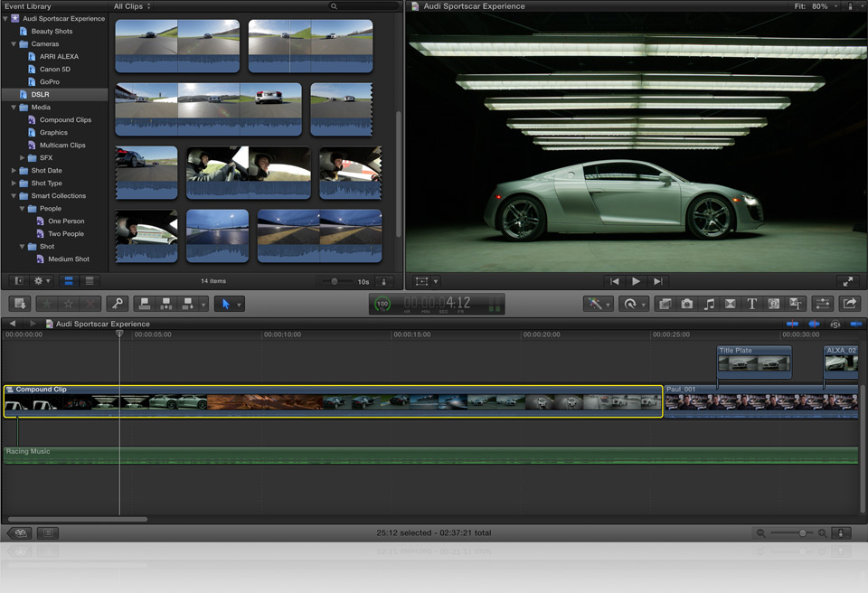Collapse the Smart Collections folder
The width and height of the screenshot is (868, 593).
coord(14,195)
